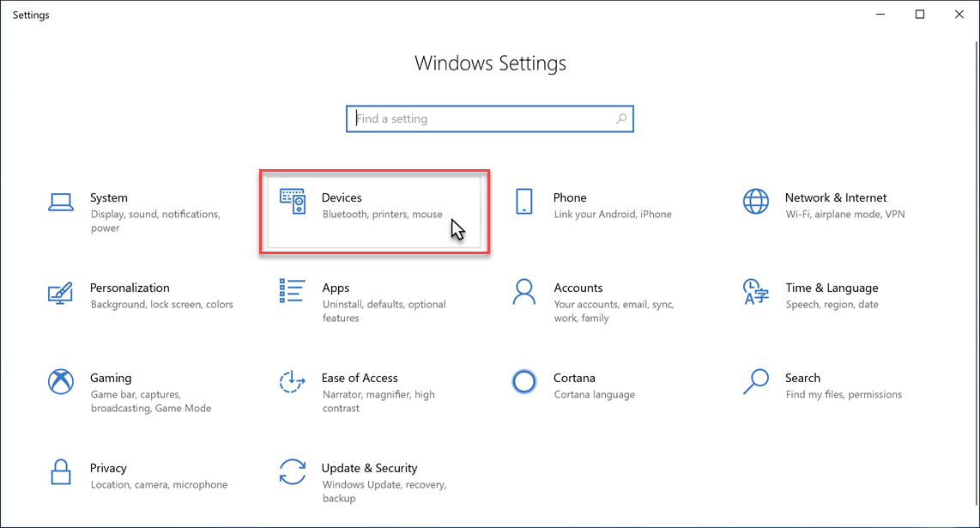Click 'Display, sound, notifications, power' text
This screenshot has height=528, width=980.
click(x=155, y=221)
